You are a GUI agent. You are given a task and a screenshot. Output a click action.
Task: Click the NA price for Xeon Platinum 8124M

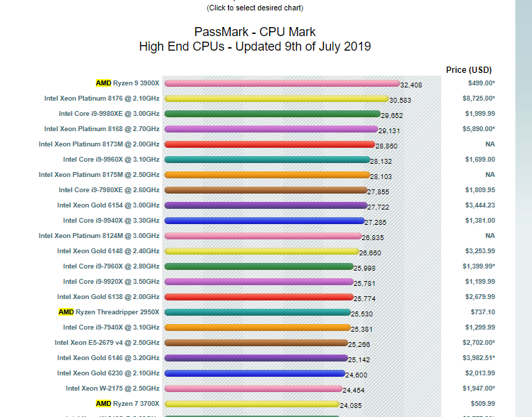(x=490, y=236)
